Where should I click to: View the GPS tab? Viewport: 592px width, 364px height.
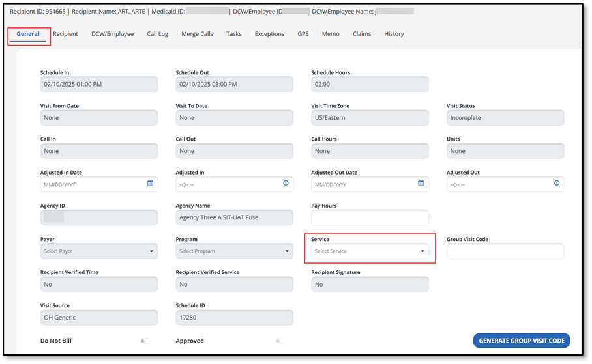[x=303, y=34]
